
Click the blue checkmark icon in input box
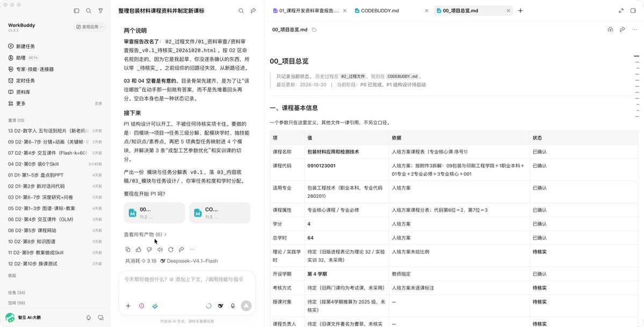(x=155, y=305)
